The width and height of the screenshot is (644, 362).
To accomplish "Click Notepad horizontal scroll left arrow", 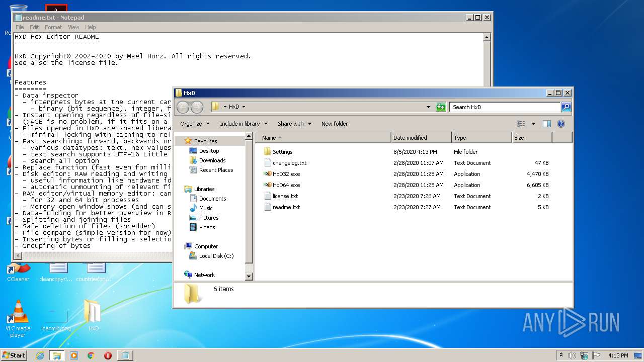I will [18, 255].
